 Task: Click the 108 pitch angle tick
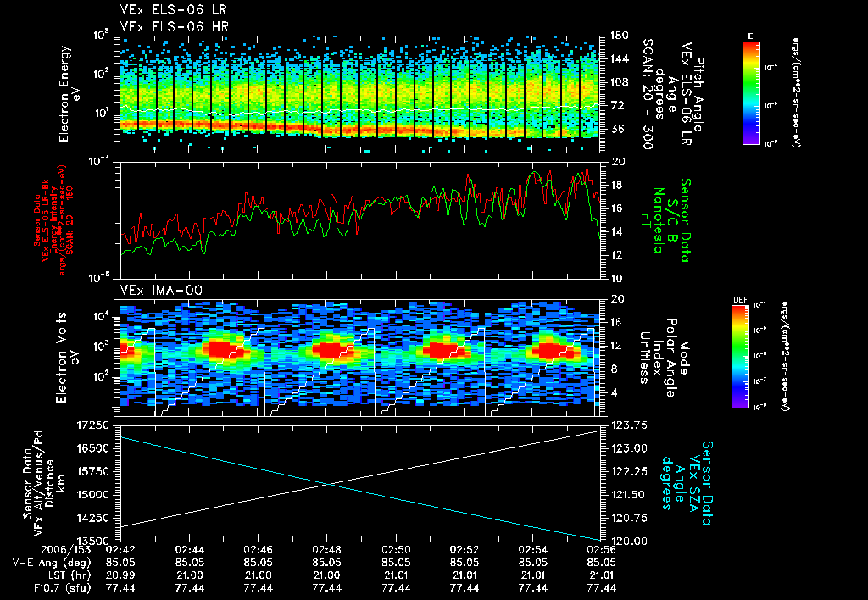[x=620, y=82]
